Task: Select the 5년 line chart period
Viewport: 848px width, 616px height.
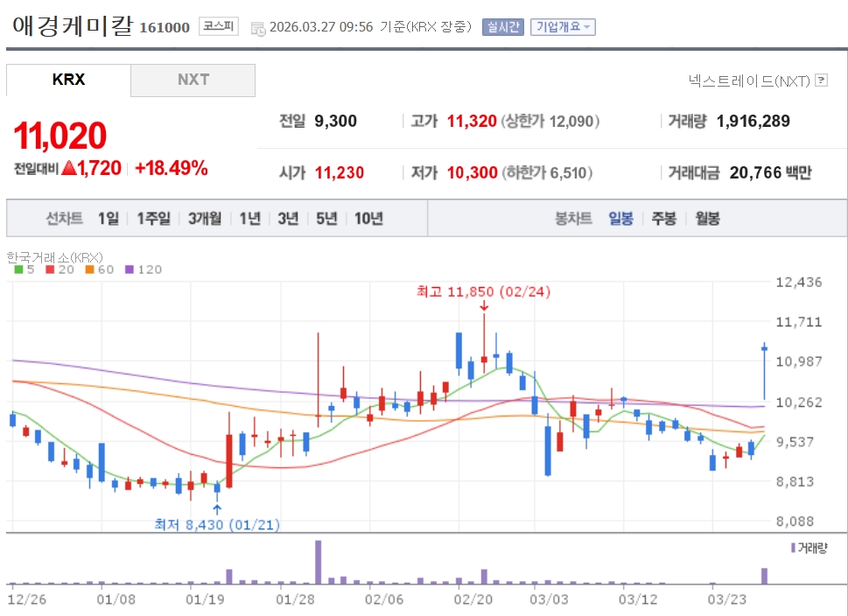Action: [326, 219]
